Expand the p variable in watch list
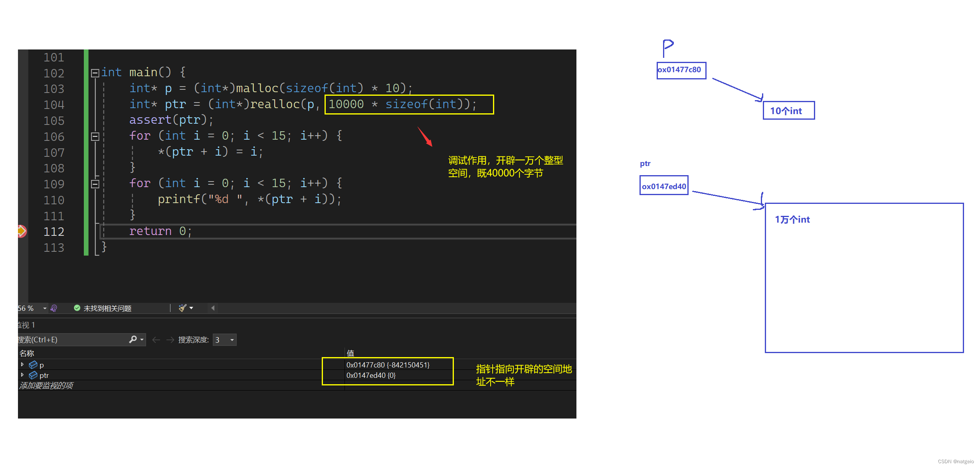This screenshot has width=980, height=468. point(22,364)
